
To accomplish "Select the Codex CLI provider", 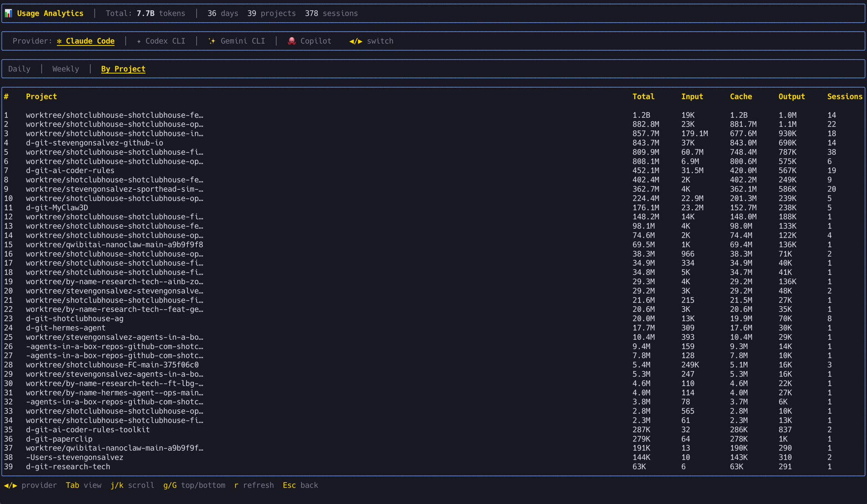I will coord(165,41).
